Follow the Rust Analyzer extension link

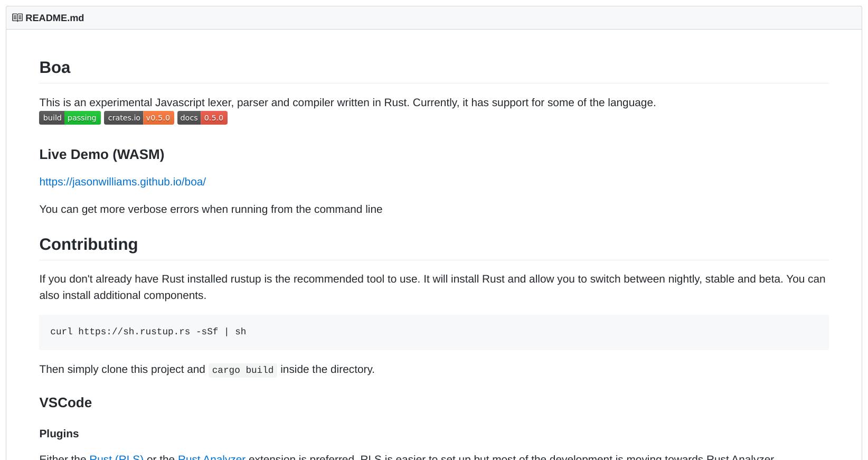pos(211,457)
